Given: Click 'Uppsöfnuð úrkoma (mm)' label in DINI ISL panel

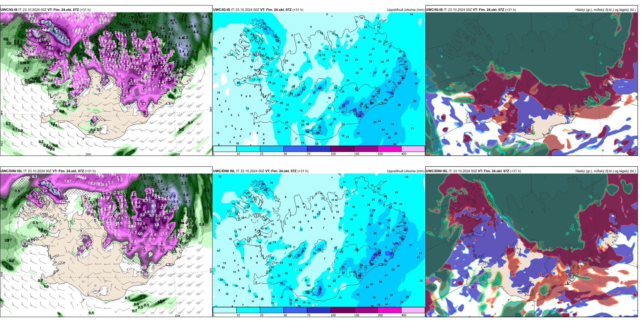Looking at the screenshot, I should 405,171.
